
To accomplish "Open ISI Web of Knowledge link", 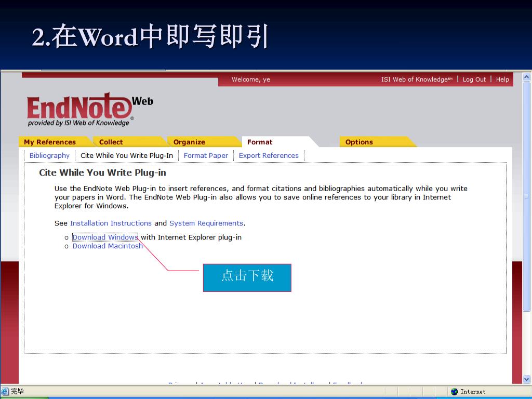I will click(417, 79).
